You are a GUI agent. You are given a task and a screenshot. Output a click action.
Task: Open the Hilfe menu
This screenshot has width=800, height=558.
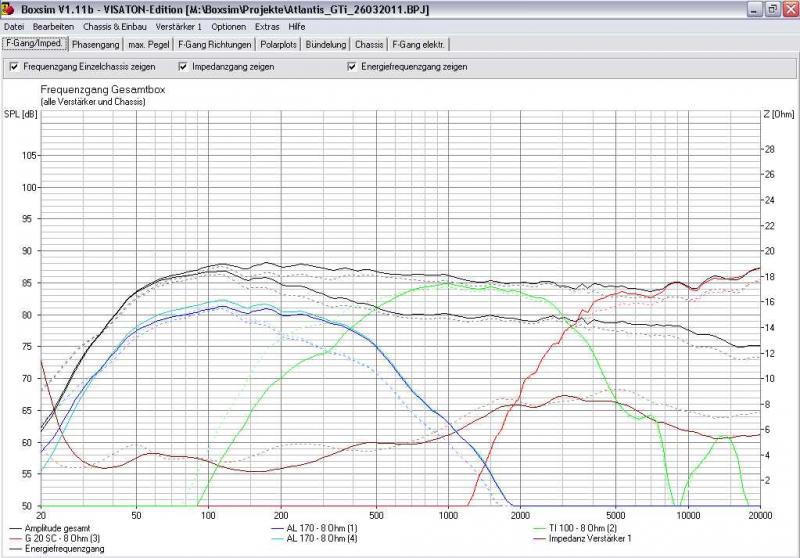coord(296,27)
